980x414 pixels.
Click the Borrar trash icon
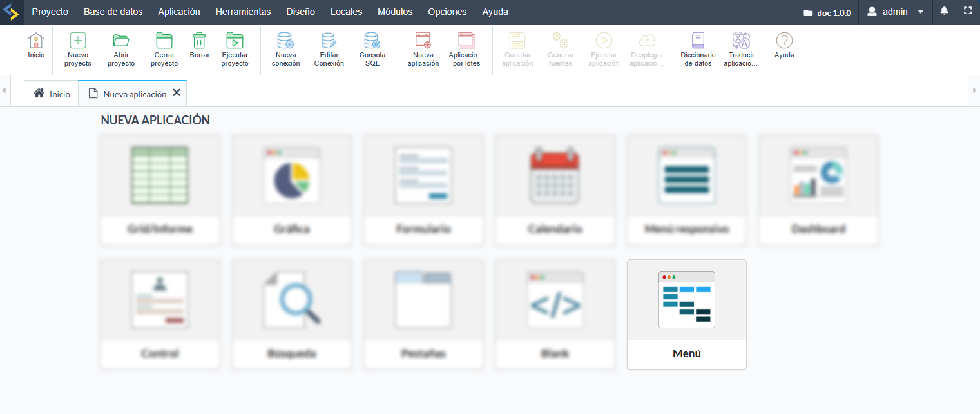(x=200, y=41)
